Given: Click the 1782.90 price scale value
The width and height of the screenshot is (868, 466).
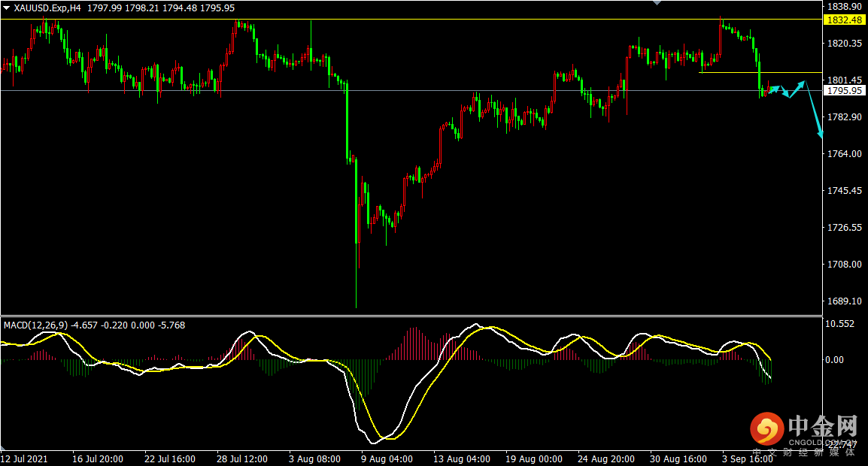Looking at the screenshot, I should coord(844,116).
